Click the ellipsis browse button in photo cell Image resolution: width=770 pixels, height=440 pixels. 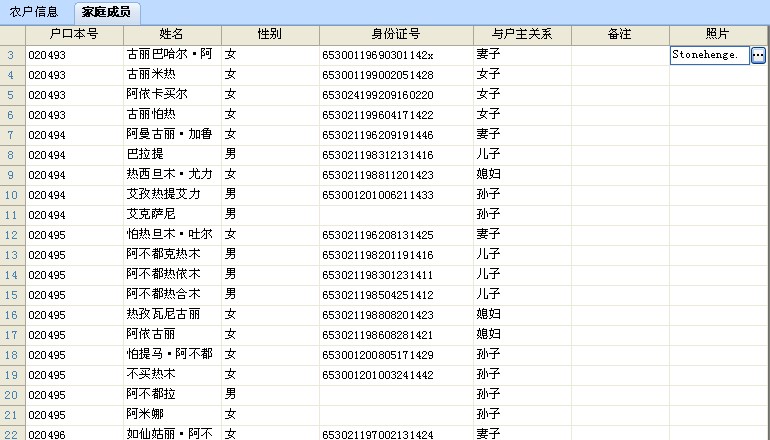click(x=758, y=55)
